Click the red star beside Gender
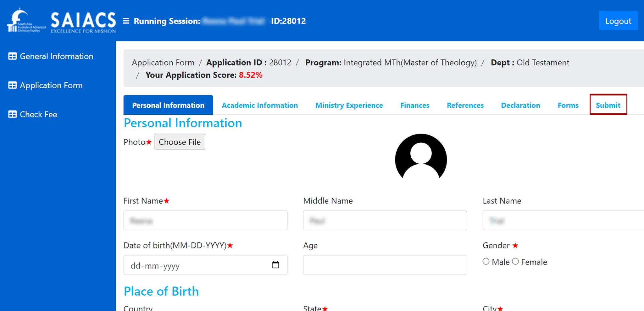 515,246
